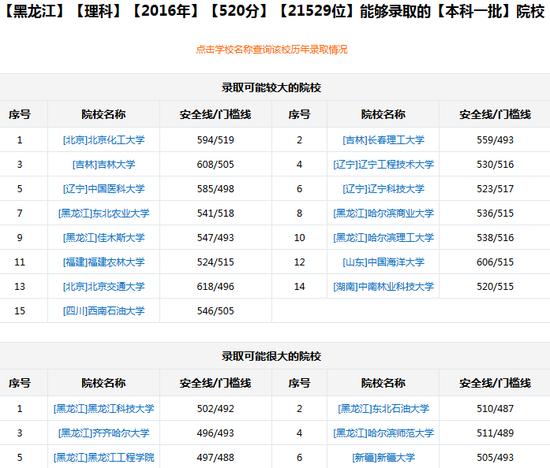Click the 东北农业大学 link
The width and height of the screenshot is (550, 468).
pos(103,213)
